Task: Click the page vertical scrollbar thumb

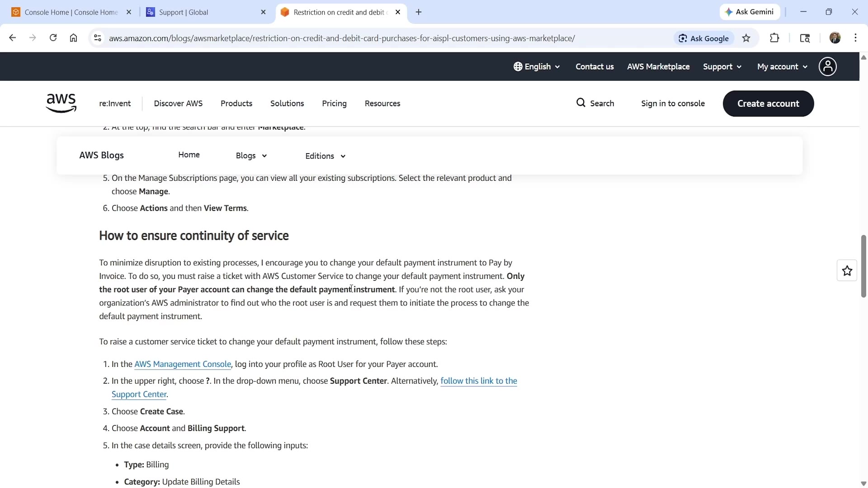Action: pyautogui.click(x=863, y=266)
